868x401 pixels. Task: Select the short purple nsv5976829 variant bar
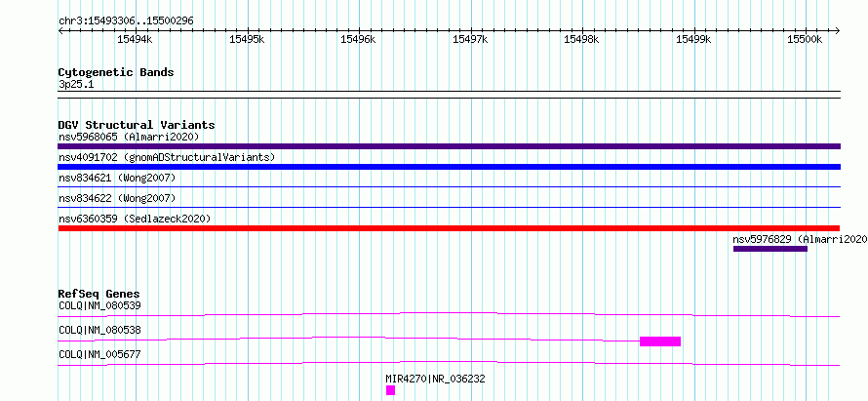pyautogui.click(x=770, y=249)
